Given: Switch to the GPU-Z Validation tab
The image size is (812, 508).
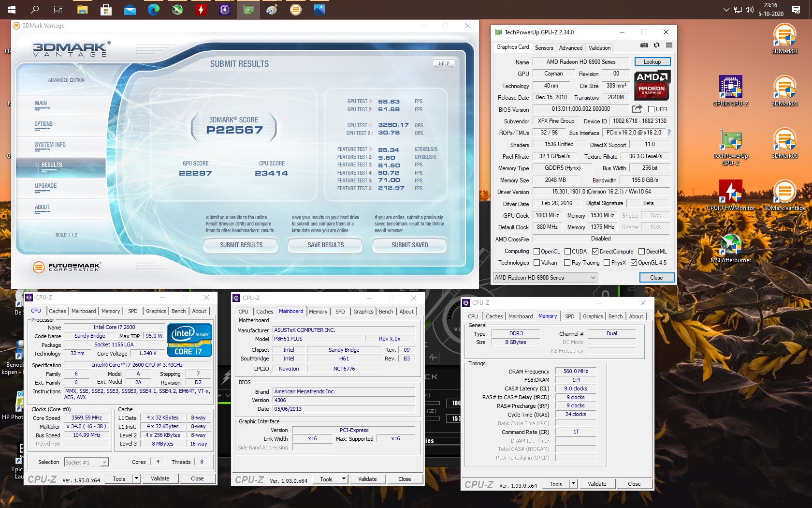Looking at the screenshot, I should point(599,48).
